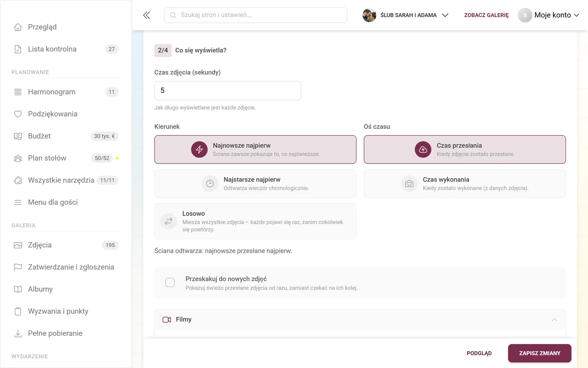The image size is (588, 368).
Task: Click the 195 badge next to Zdjęcia
Action: tap(110, 245)
